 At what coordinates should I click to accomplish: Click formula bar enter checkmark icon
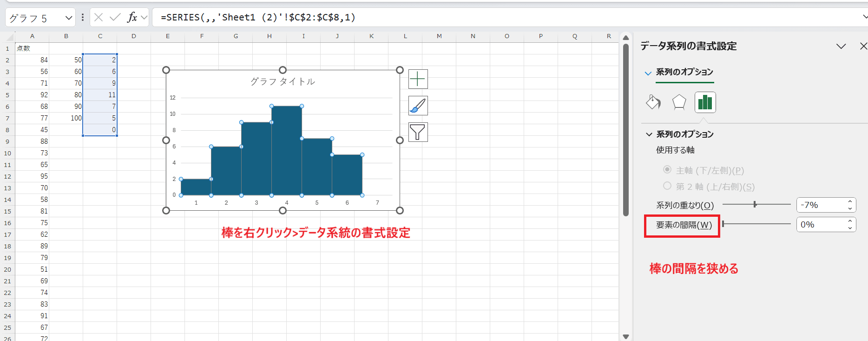115,18
